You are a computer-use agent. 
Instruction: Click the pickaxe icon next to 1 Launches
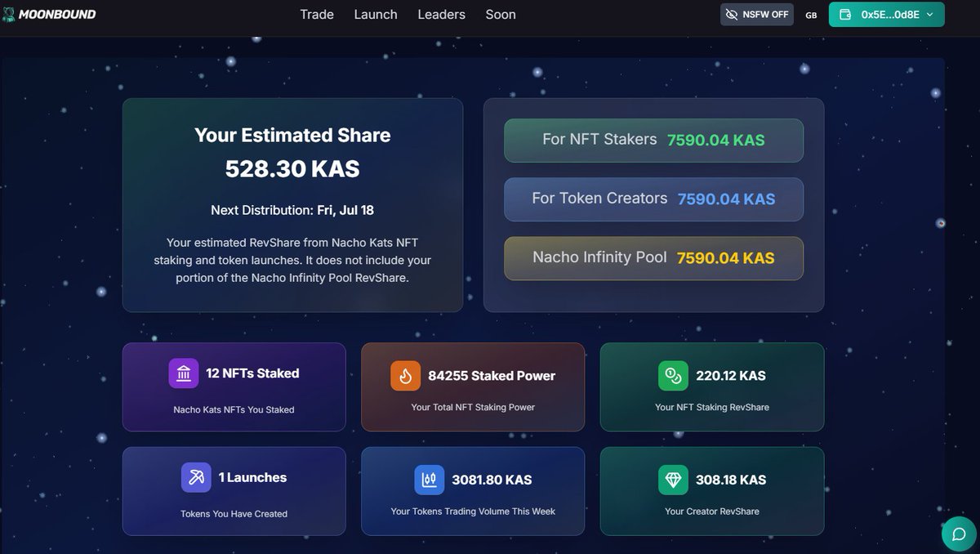pos(196,477)
